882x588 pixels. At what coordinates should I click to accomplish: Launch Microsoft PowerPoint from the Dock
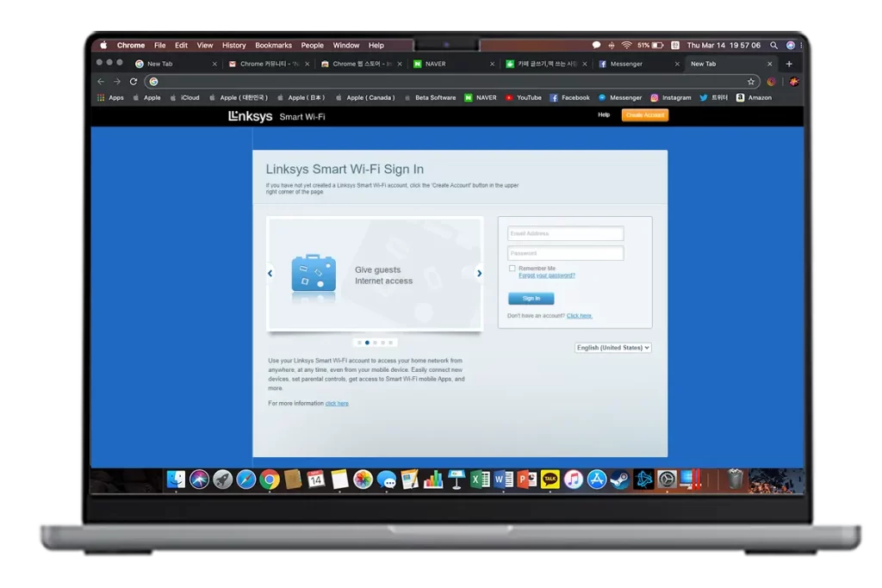(x=526, y=480)
